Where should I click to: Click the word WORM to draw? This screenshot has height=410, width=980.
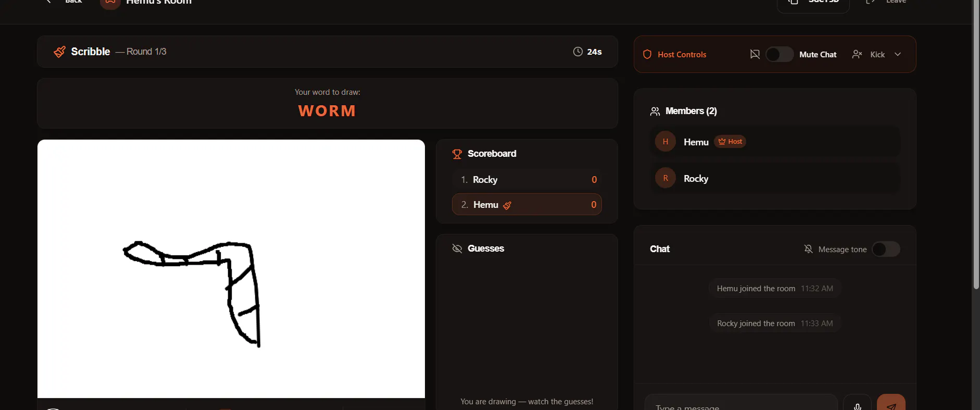pos(327,111)
